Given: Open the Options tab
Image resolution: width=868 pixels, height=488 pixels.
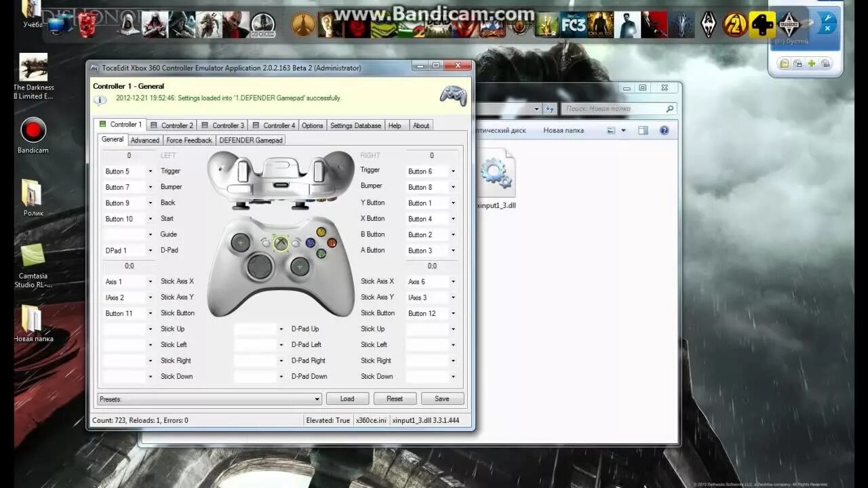Looking at the screenshot, I should (313, 125).
